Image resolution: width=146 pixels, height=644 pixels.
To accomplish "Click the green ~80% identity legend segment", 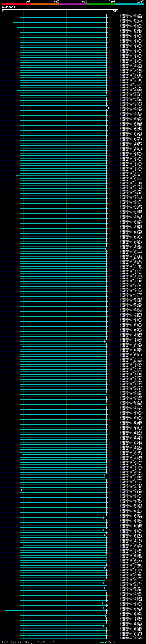I will 101,4.
